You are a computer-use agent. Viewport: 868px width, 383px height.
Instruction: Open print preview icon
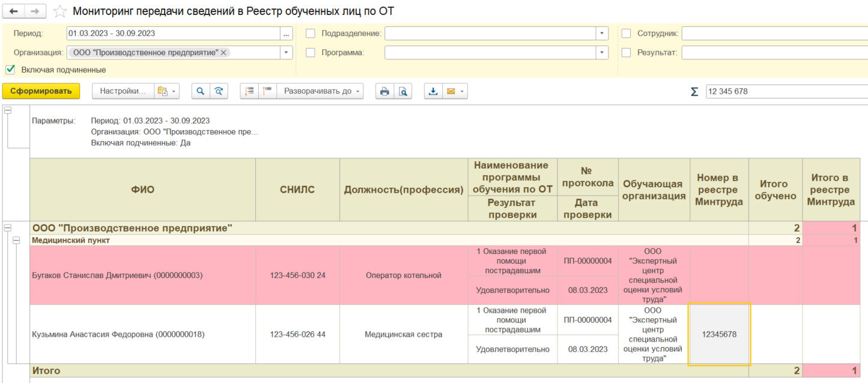tap(402, 91)
